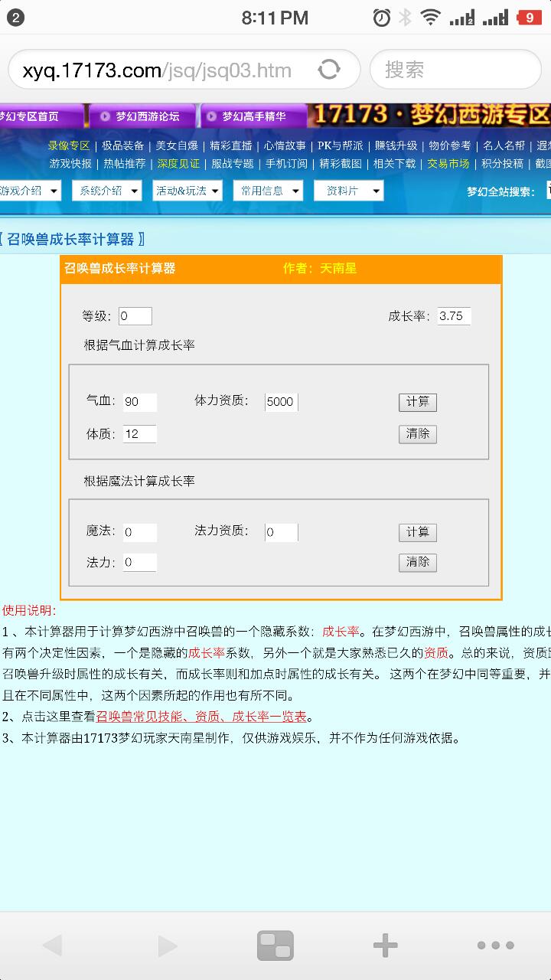551x980 pixels.
Task: Tap the new tab plus icon
Action: pos(385,946)
